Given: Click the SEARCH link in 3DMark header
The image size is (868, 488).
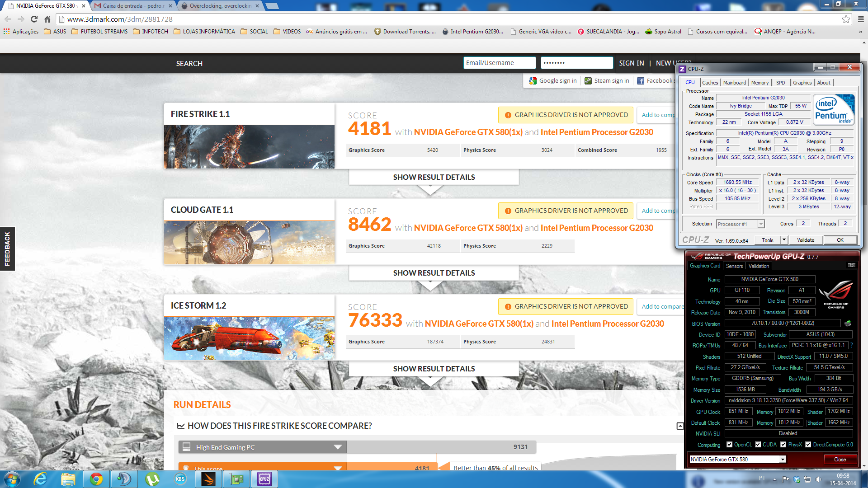Looking at the screenshot, I should [x=189, y=63].
